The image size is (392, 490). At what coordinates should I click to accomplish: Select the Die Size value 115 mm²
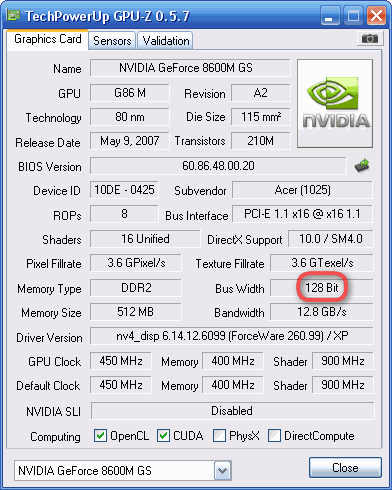click(261, 117)
